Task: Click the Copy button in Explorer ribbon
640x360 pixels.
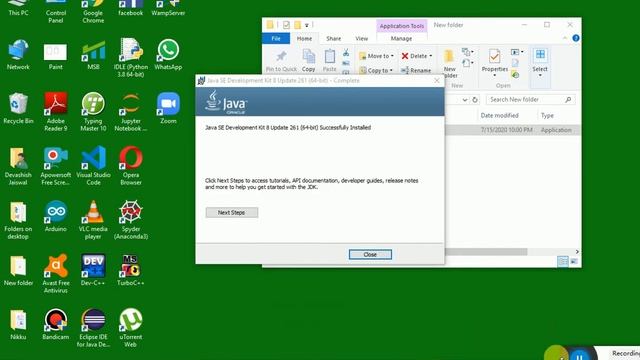Action: [309, 60]
